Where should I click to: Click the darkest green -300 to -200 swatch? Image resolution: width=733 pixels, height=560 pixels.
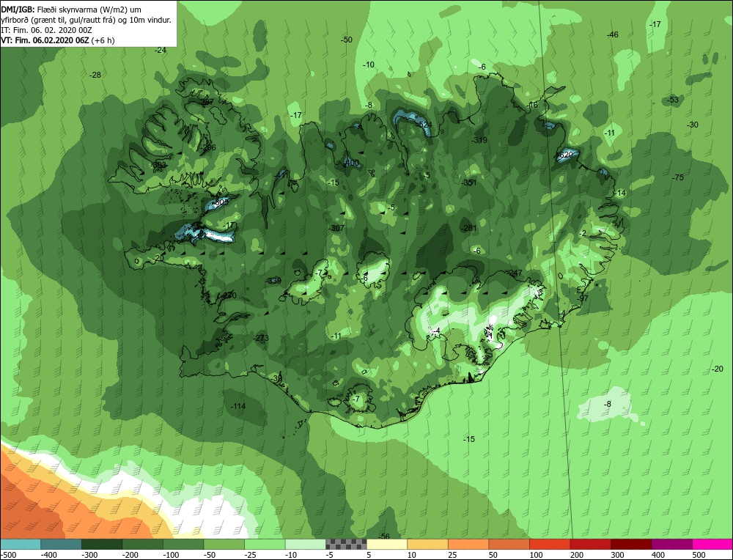(x=102, y=544)
